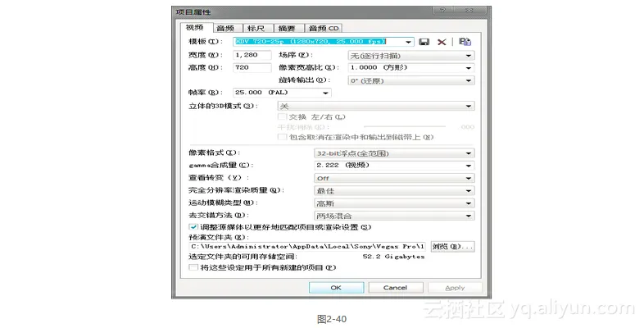Toggle 调整源媒体以更好地匹配项目或渲染设置 checkbox

point(193,227)
